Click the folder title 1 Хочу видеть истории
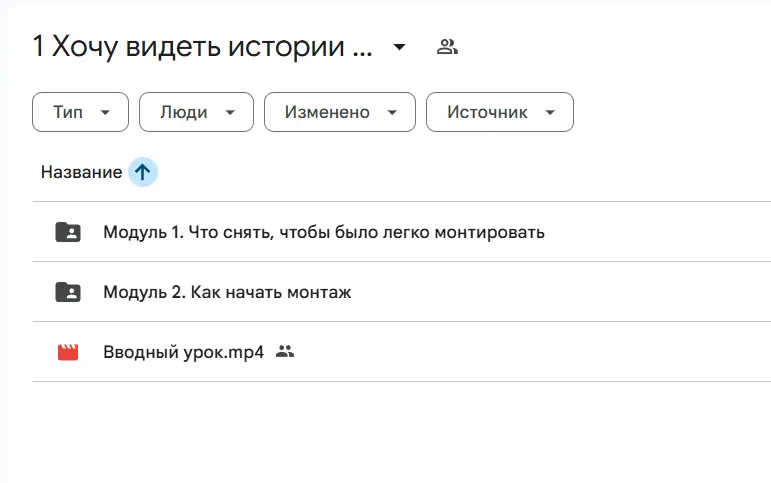The width and height of the screenshot is (771, 483). [x=202, y=47]
